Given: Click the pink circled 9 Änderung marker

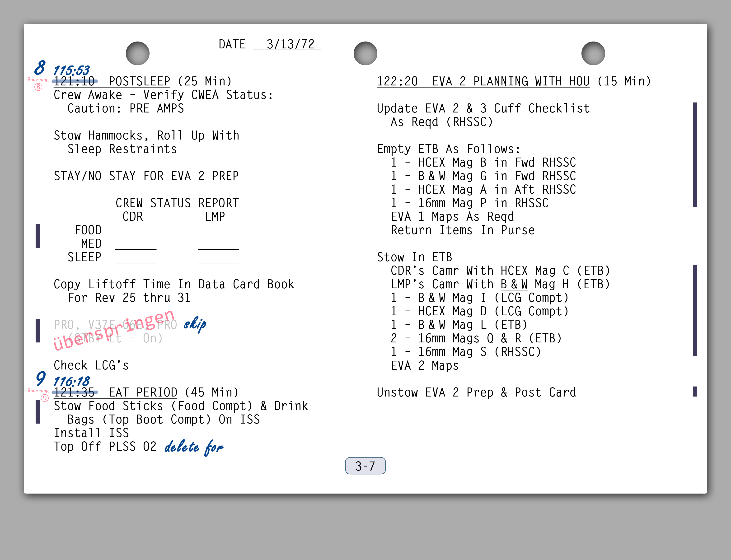Looking at the screenshot, I should tap(45, 398).
